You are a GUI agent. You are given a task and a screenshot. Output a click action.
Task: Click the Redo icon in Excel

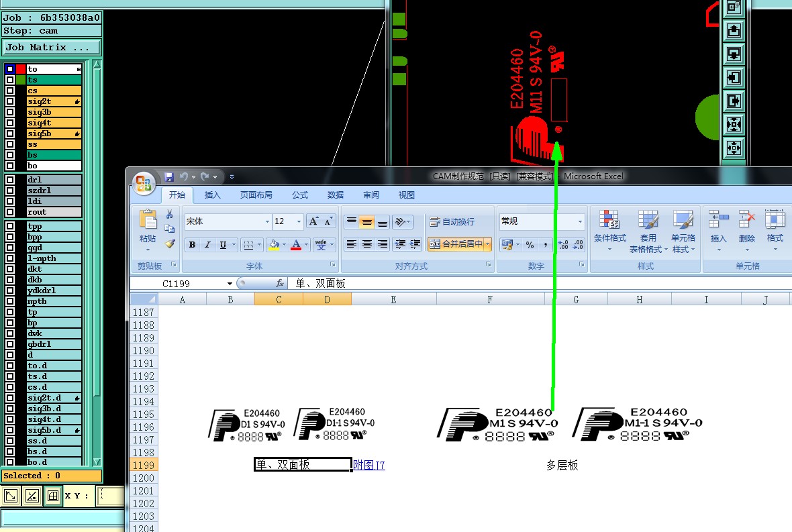(x=205, y=176)
